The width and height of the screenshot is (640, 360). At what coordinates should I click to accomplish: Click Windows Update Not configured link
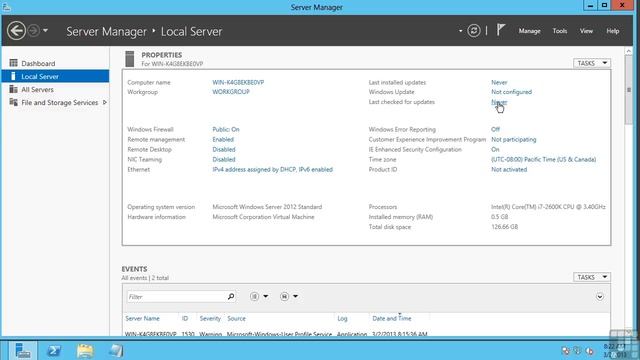click(x=511, y=92)
